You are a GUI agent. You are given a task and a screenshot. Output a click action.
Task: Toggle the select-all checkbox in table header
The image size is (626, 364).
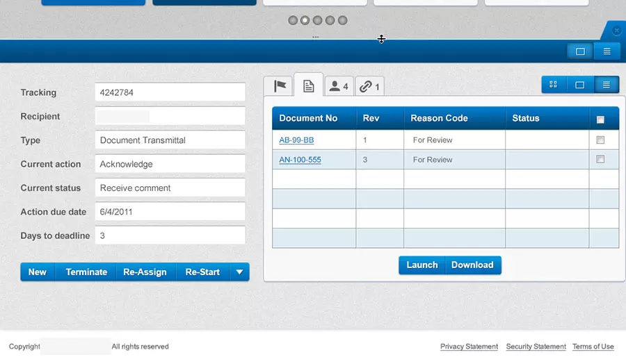600,119
